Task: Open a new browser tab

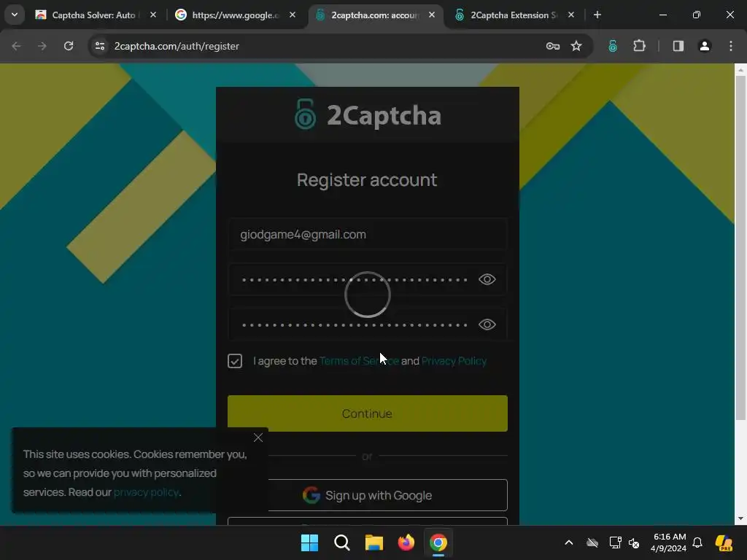Action: click(x=597, y=15)
